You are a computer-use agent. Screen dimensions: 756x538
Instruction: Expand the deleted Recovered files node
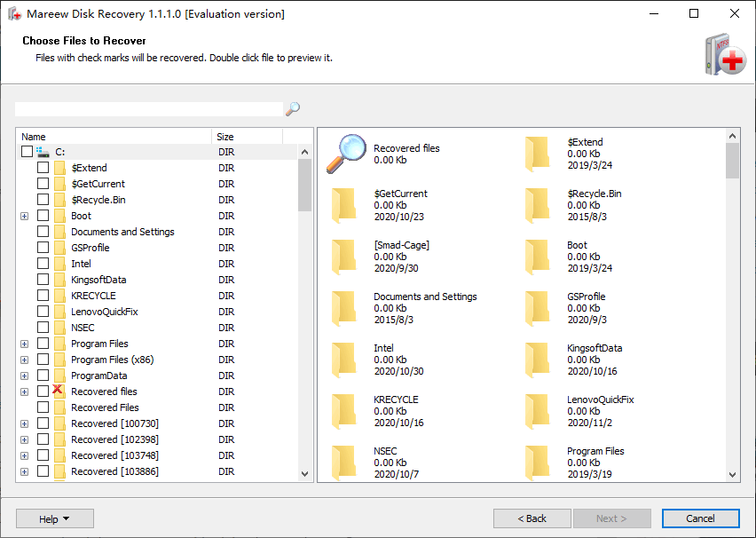[x=25, y=392]
